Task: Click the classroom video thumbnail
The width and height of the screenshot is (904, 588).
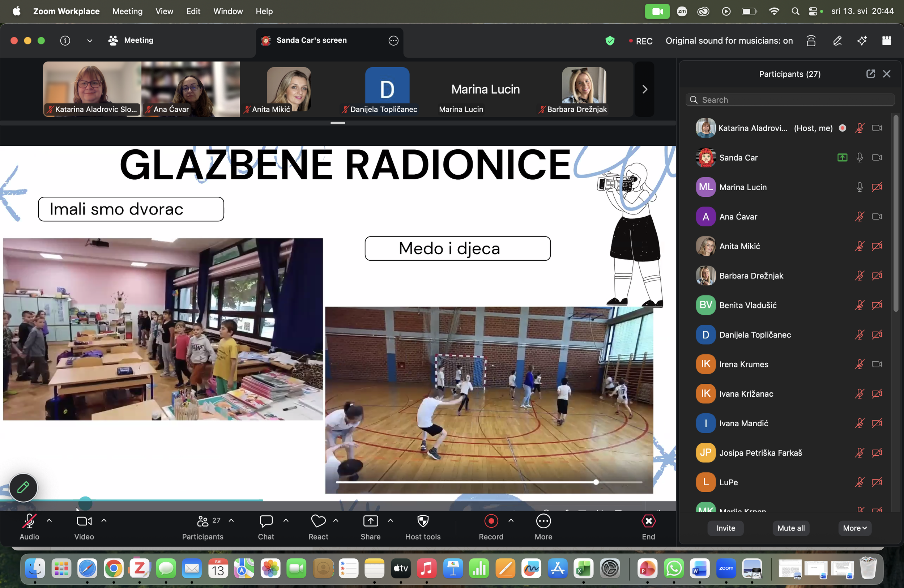Action: 163,329
